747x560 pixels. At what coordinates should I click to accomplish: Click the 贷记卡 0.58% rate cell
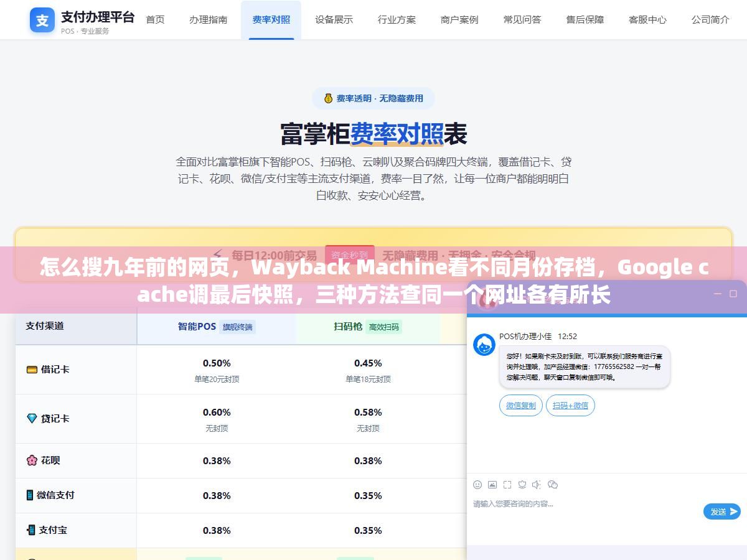pos(368,419)
